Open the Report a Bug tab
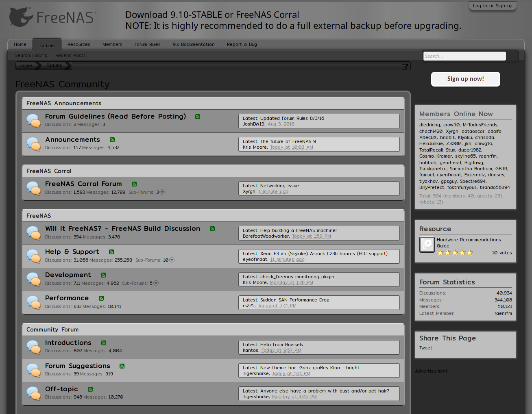The image size is (532, 414). pyautogui.click(x=242, y=44)
